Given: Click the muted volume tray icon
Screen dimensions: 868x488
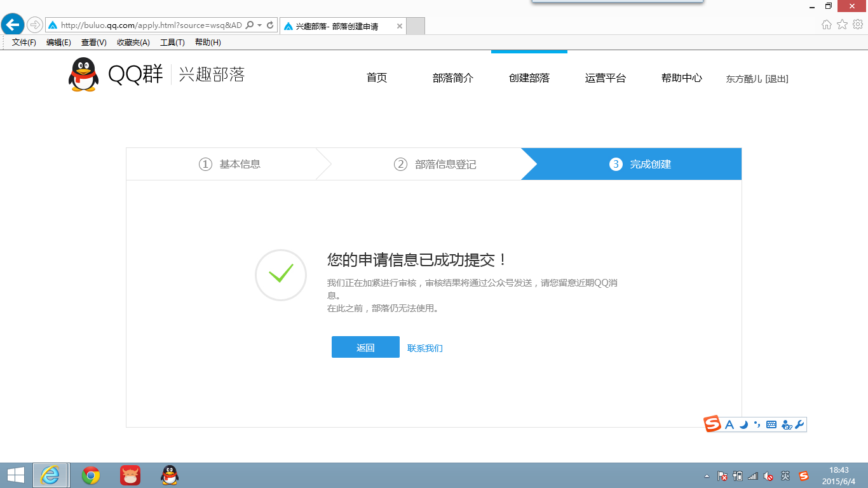Looking at the screenshot, I should [x=768, y=476].
